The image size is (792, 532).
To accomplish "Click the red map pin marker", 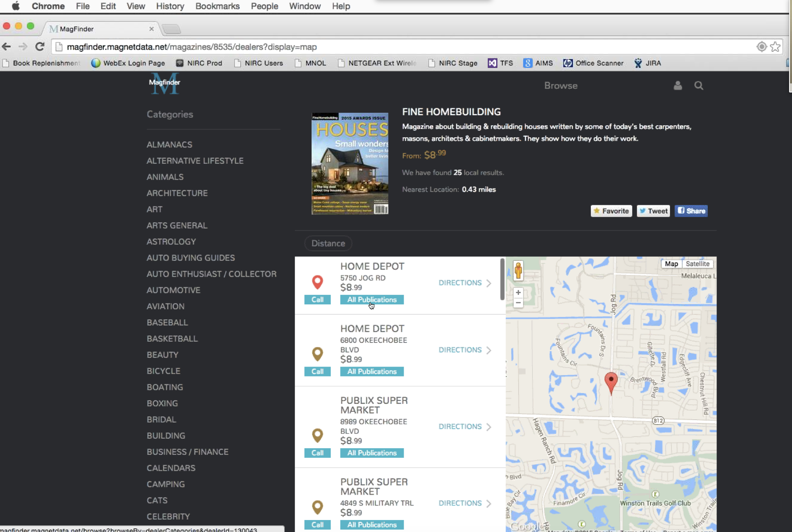I will pyautogui.click(x=611, y=381).
